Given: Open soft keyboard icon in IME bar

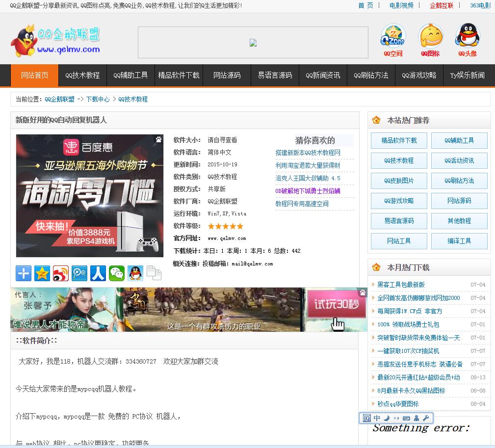Looking at the screenshot, I should coord(406,418).
